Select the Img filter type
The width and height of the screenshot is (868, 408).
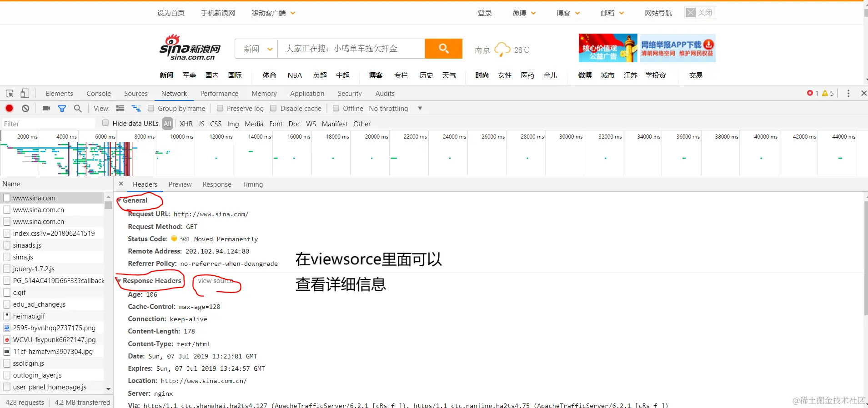[233, 124]
